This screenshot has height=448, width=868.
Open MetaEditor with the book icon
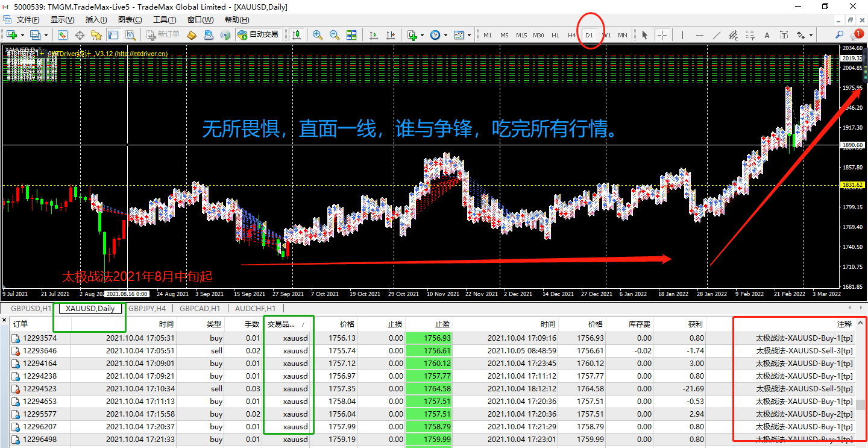coord(192,35)
